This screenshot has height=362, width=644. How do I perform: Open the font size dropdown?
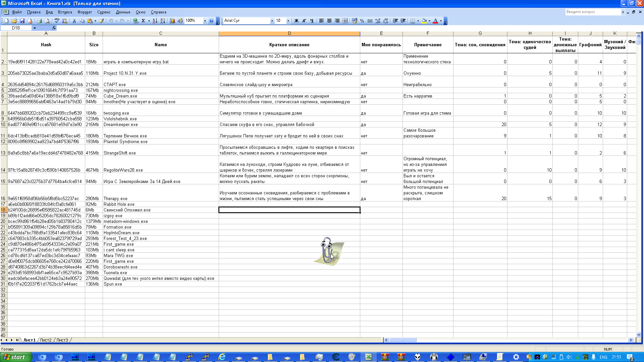288,21
